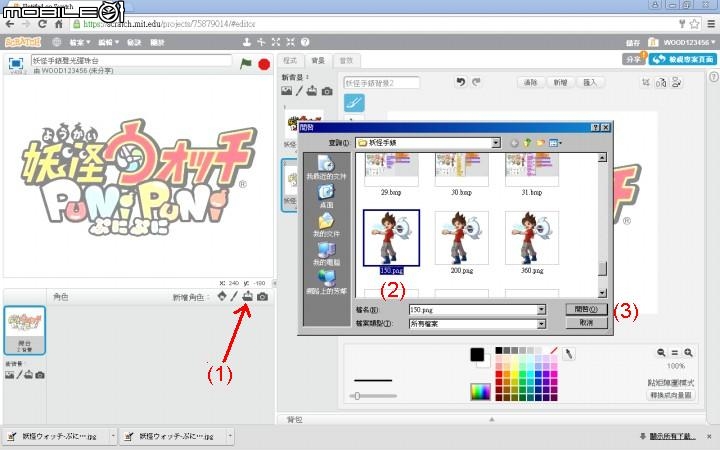720x450 pixels.
Task: Click the crop icon in paint editor
Action: coord(646,82)
